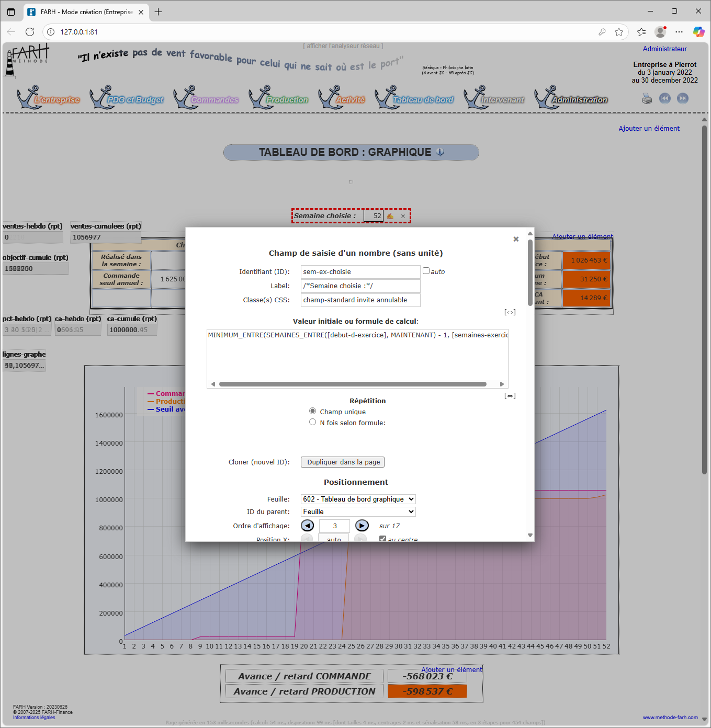
Task: Click the fast-forward to next period icon
Action: (682, 98)
